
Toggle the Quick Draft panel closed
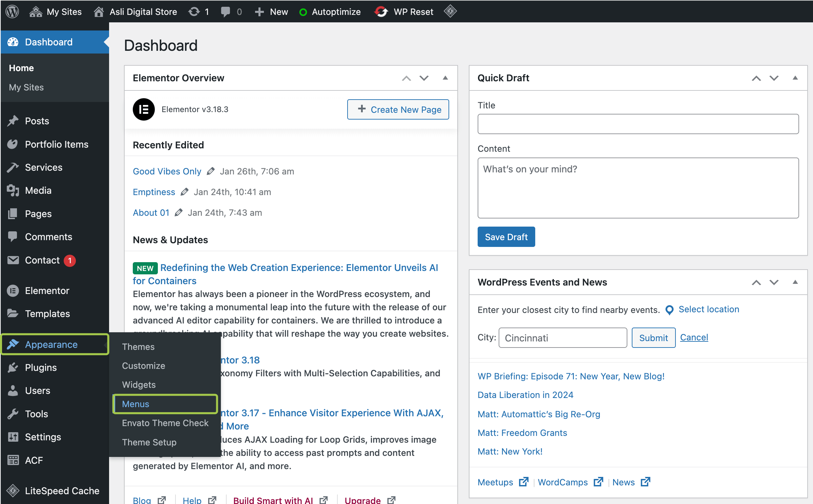click(x=795, y=78)
